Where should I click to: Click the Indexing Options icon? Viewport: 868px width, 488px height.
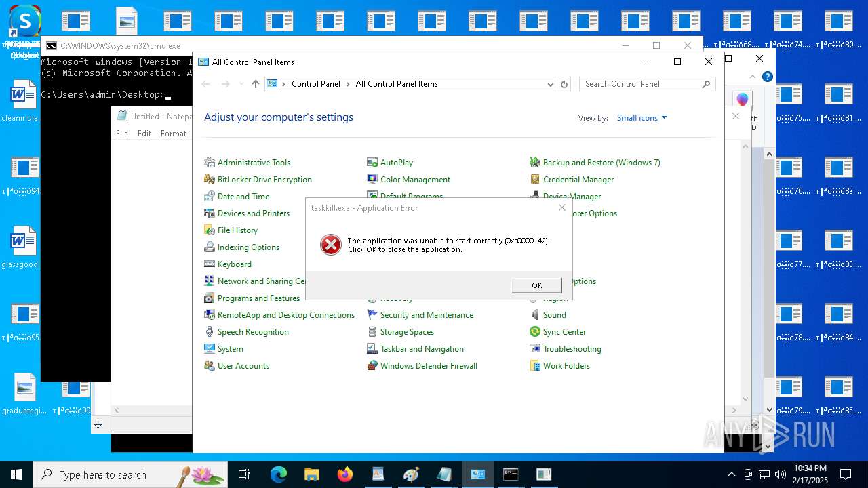tap(210, 247)
